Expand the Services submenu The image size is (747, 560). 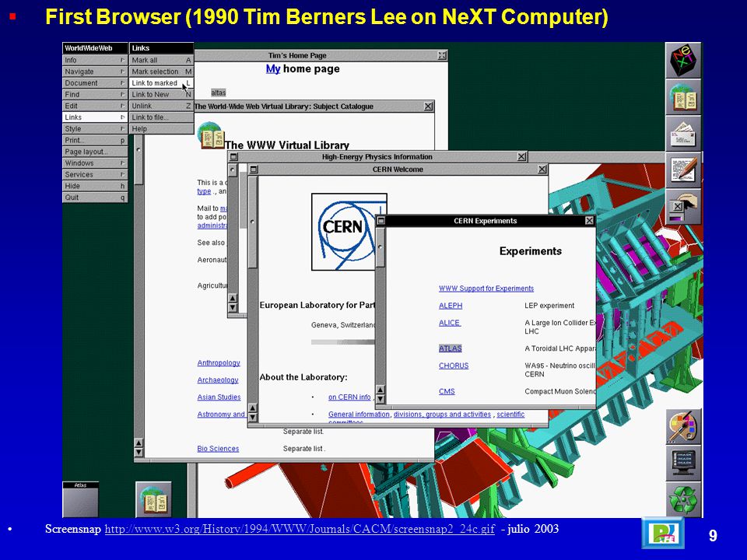[x=95, y=174]
